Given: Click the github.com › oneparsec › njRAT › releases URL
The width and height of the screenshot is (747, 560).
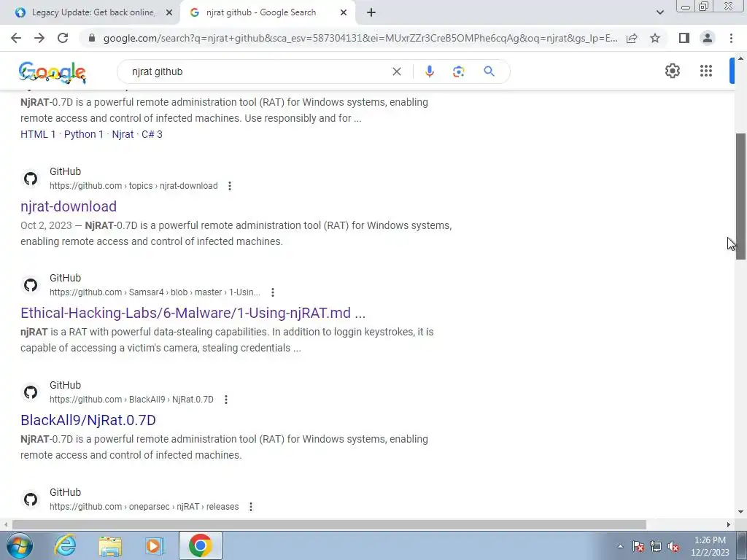Looking at the screenshot, I should click(x=144, y=507).
